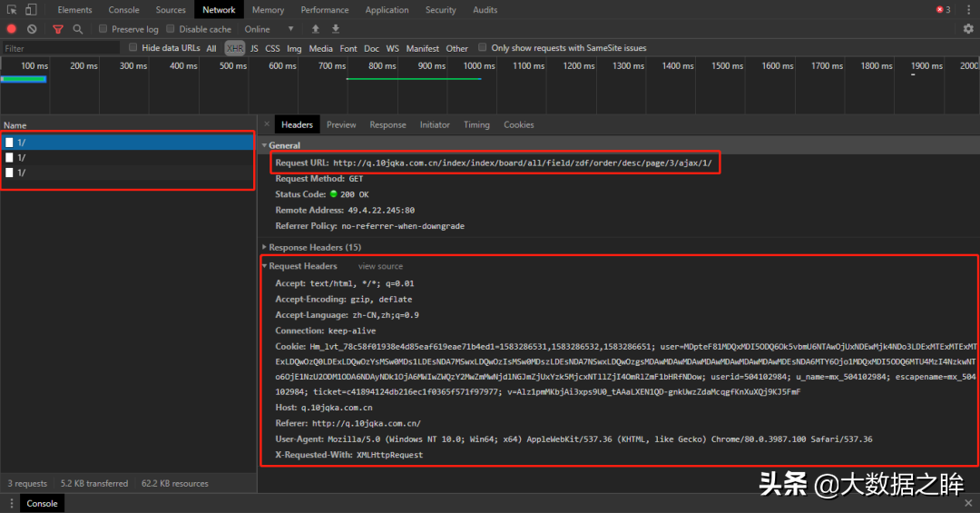Toggle the device toolbar icon
Screen dimensions: 980x513
coord(31,10)
